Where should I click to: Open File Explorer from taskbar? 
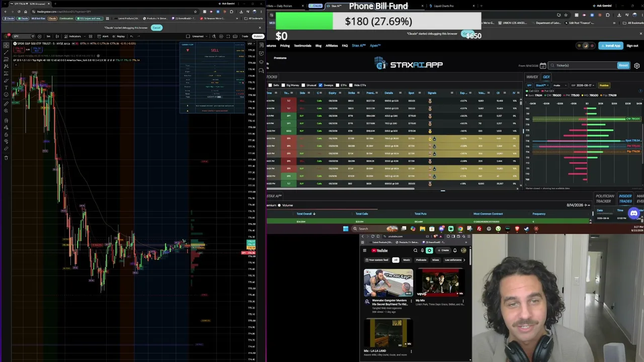point(422,229)
